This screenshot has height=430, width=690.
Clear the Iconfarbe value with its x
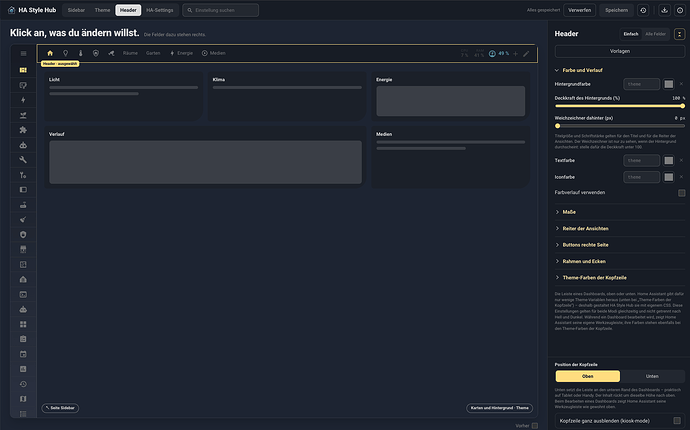[681, 177]
